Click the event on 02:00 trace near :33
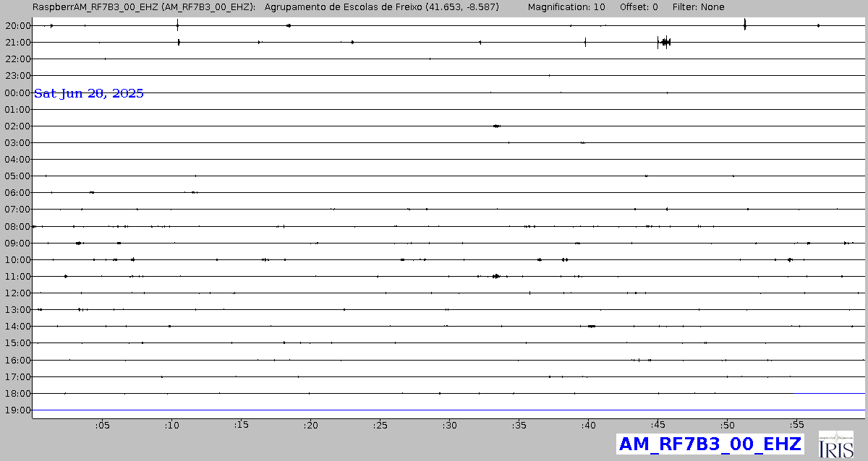Screen dimensions: 868x461 [496, 126]
